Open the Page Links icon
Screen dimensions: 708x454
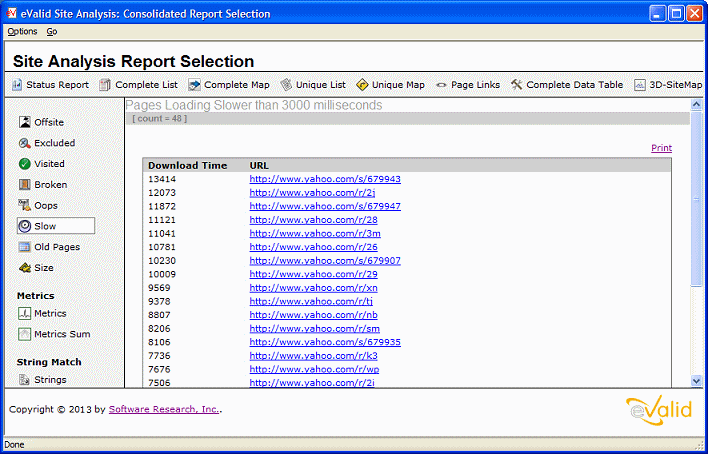pyautogui.click(x=441, y=85)
